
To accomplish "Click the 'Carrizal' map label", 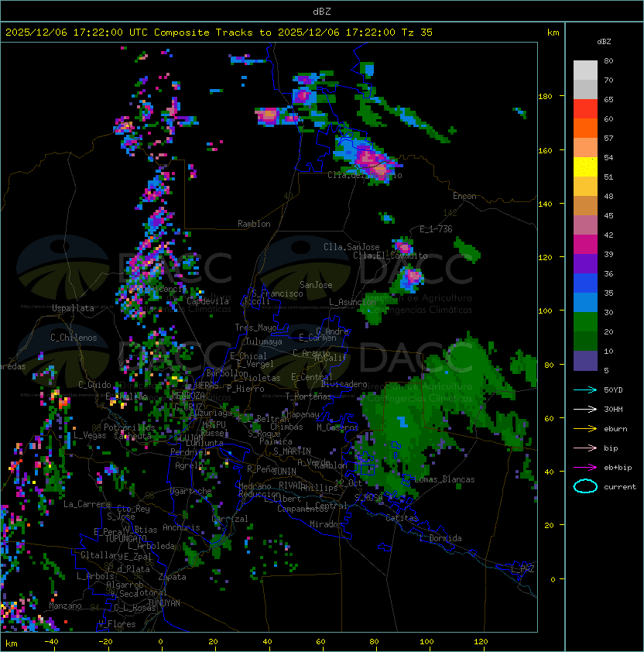I will pyautogui.click(x=230, y=519).
